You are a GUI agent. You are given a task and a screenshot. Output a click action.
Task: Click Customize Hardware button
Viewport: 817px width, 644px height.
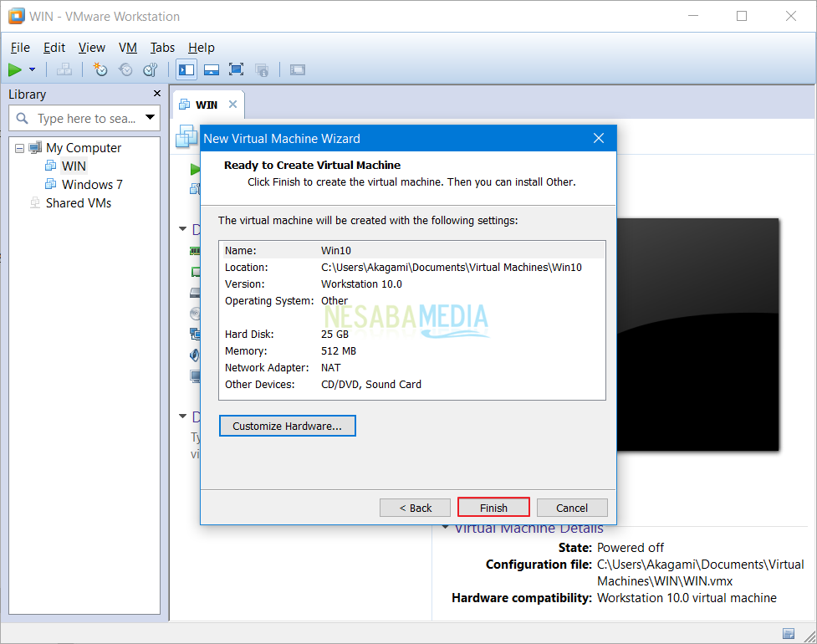coord(287,426)
